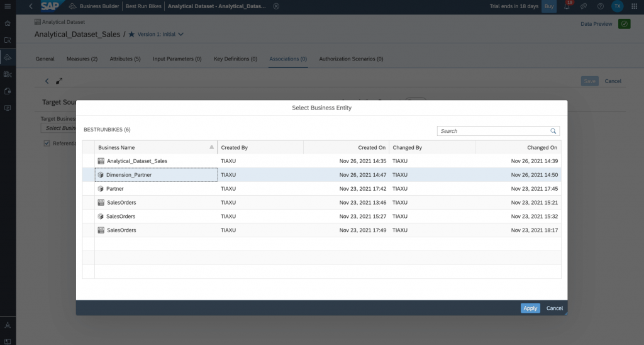Open Business Builder sidebar icon

pyautogui.click(x=8, y=57)
